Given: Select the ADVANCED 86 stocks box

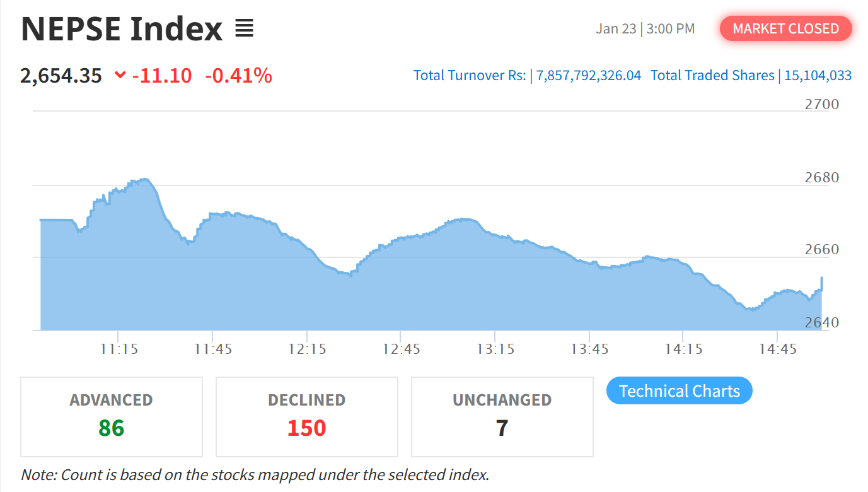Looking at the screenshot, I should point(112,417).
